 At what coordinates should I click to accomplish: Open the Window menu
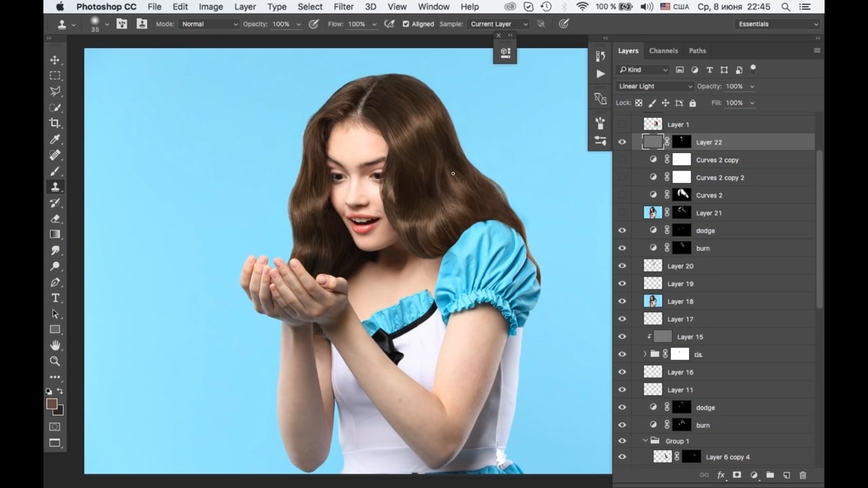tap(434, 7)
